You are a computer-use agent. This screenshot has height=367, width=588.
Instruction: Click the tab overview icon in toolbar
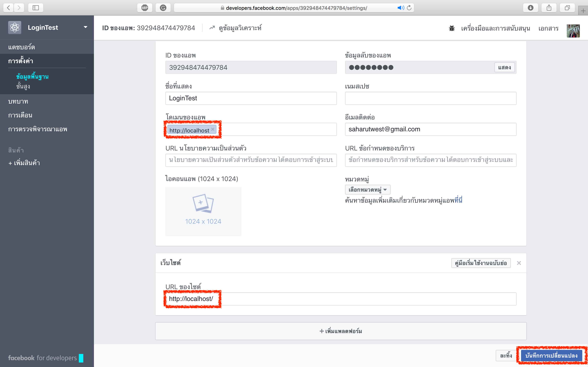coord(568,8)
